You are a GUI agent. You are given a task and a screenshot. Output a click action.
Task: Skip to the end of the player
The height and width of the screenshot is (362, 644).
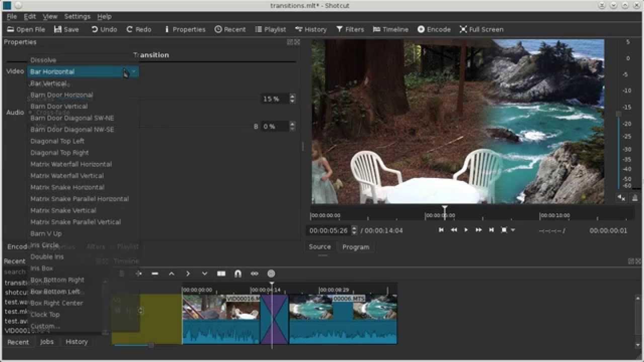pyautogui.click(x=491, y=230)
